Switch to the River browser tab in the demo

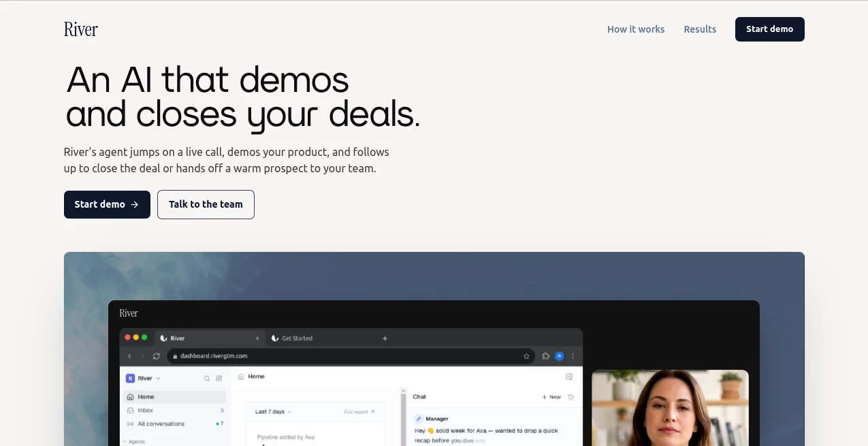coord(210,338)
